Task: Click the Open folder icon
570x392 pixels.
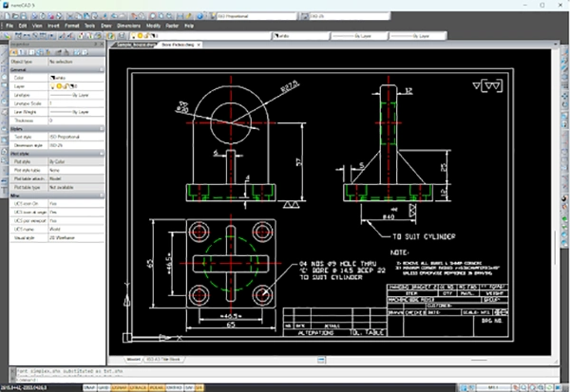Action: (x=15, y=16)
